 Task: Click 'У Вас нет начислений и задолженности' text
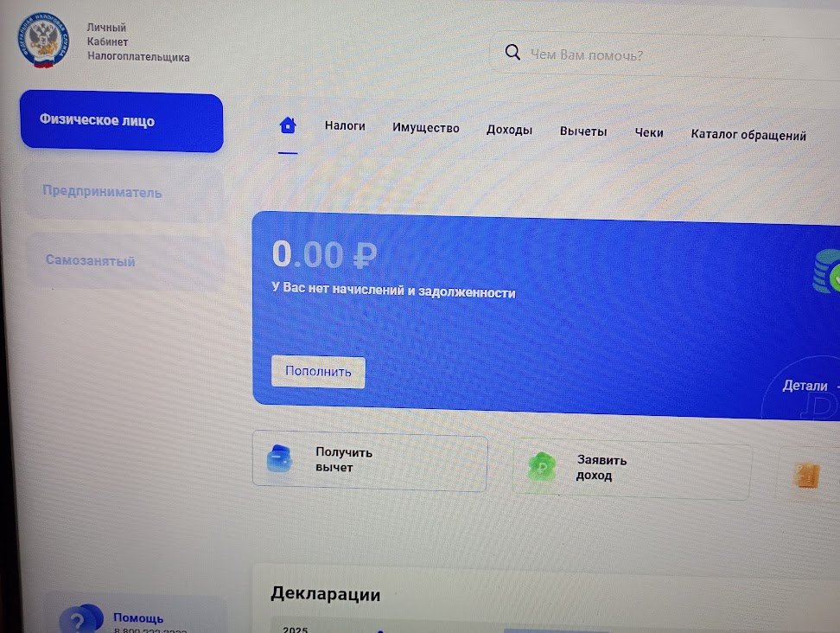click(394, 290)
